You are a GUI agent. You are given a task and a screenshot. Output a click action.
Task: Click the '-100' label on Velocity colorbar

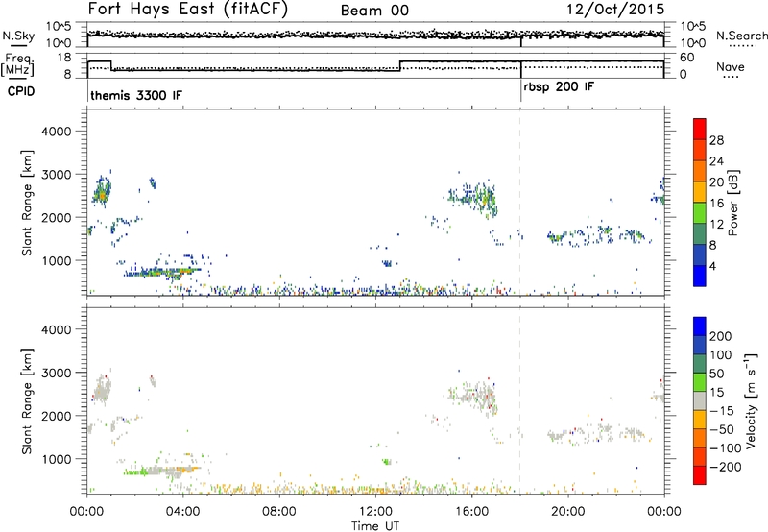pyautogui.click(x=725, y=448)
